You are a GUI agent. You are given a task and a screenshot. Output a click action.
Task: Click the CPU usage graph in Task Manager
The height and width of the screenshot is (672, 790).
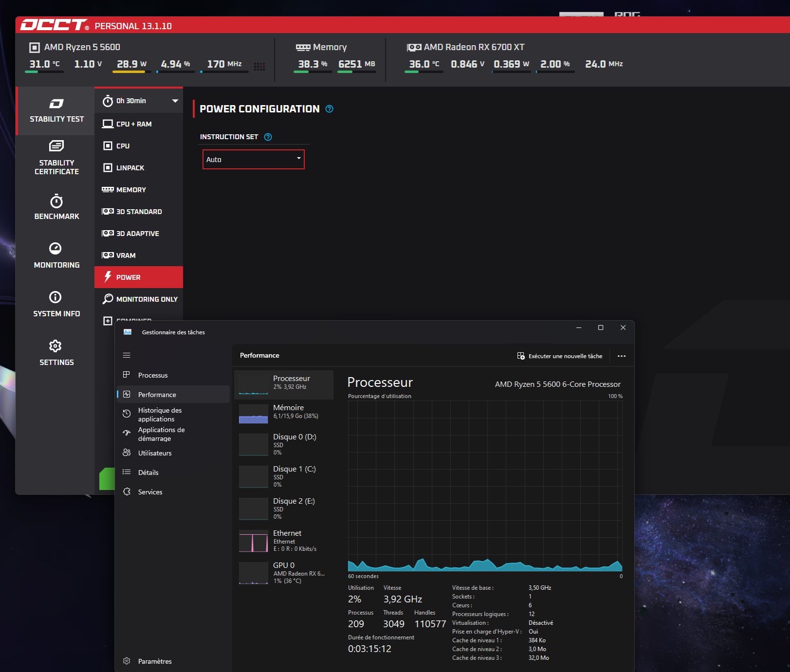pos(485,486)
